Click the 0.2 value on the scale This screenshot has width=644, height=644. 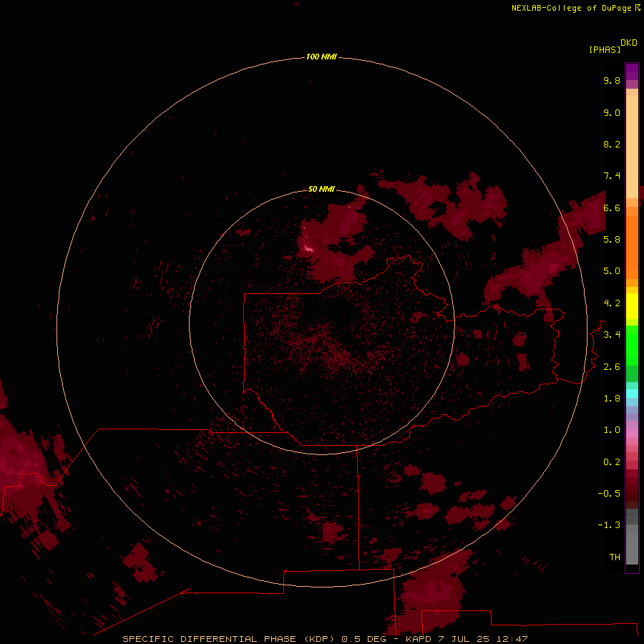pyautogui.click(x=612, y=462)
